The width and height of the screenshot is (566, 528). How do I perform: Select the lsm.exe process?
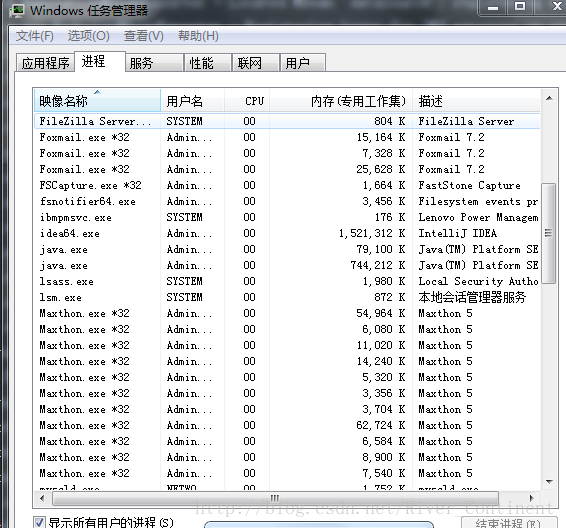[287, 297]
